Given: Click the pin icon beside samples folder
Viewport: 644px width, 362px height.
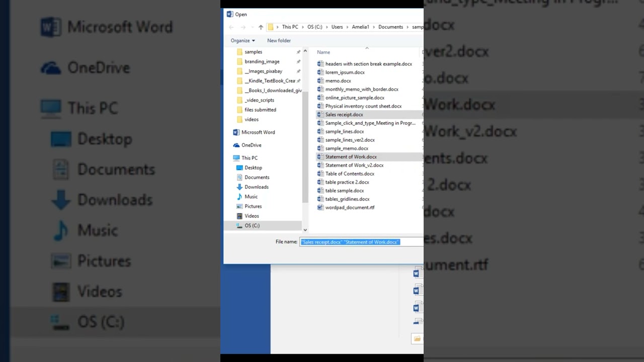Looking at the screenshot, I should [x=298, y=52].
